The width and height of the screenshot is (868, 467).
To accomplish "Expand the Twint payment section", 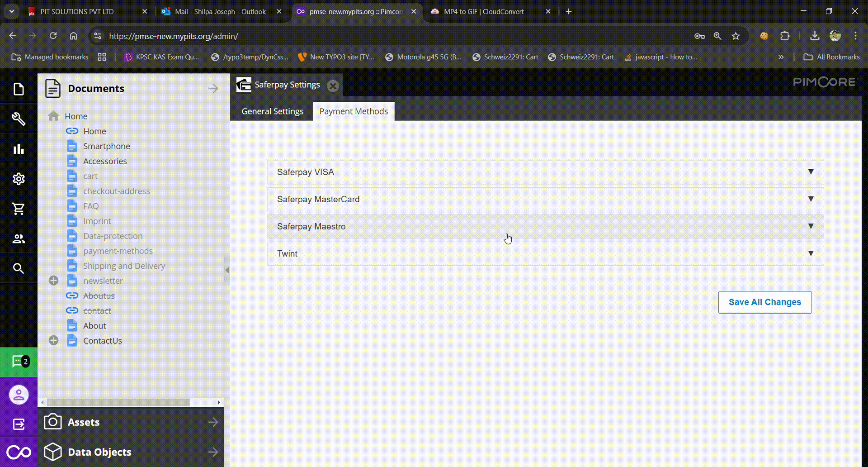I will (x=545, y=253).
